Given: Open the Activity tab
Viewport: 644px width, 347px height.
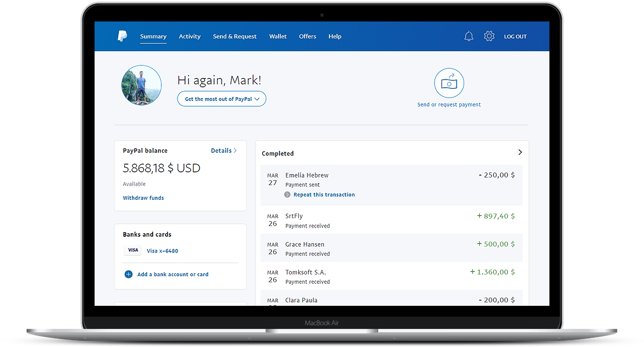Looking at the screenshot, I should point(190,37).
